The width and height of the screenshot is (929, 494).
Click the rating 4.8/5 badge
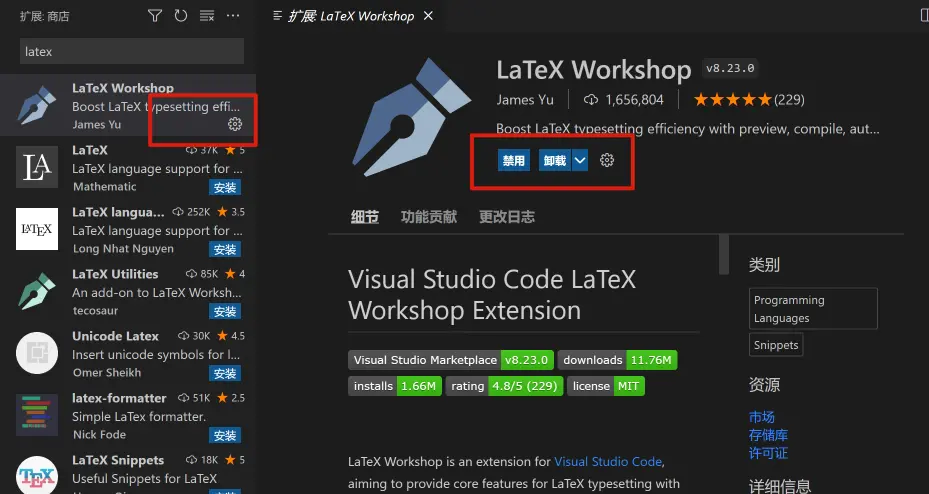(504, 386)
